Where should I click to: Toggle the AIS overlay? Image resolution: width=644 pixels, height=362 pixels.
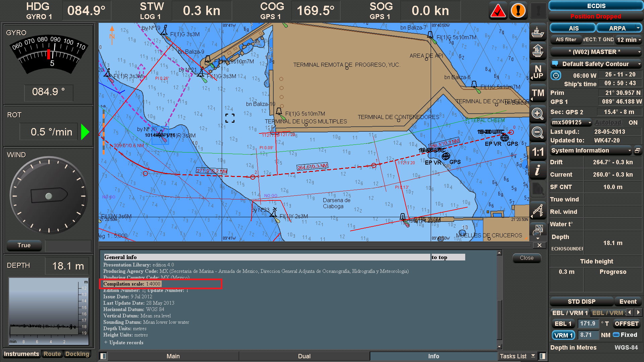573,28
